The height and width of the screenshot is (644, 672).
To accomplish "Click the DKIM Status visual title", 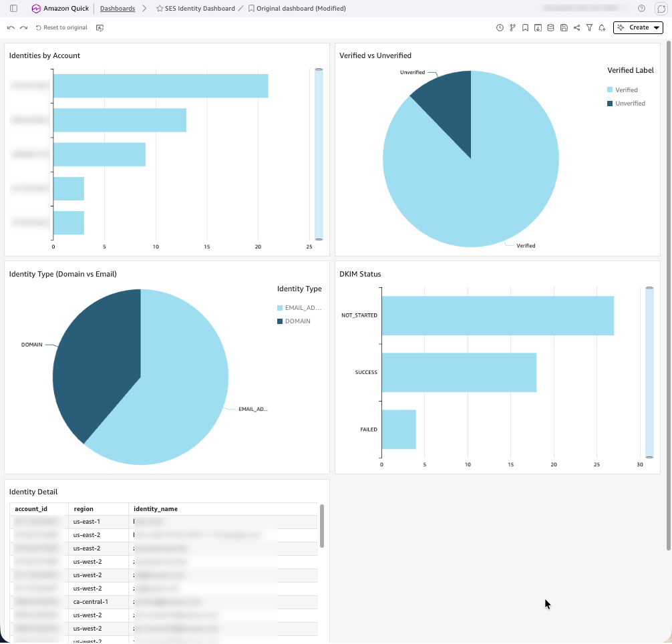I will [x=360, y=274].
